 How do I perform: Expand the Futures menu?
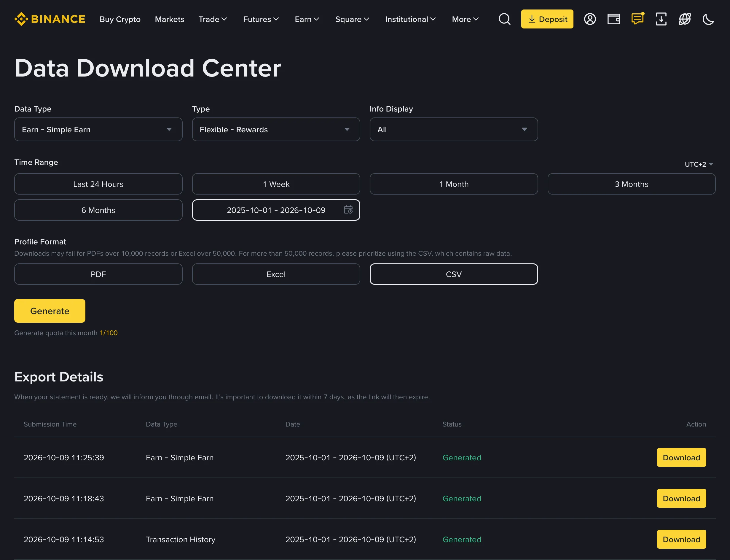click(261, 19)
